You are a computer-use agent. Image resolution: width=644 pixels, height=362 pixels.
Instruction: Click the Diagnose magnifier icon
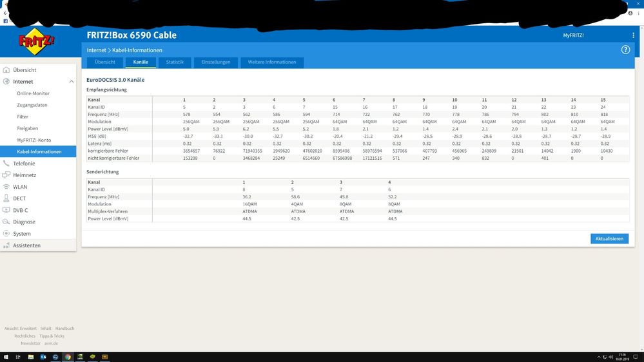[x=6, y=222]
